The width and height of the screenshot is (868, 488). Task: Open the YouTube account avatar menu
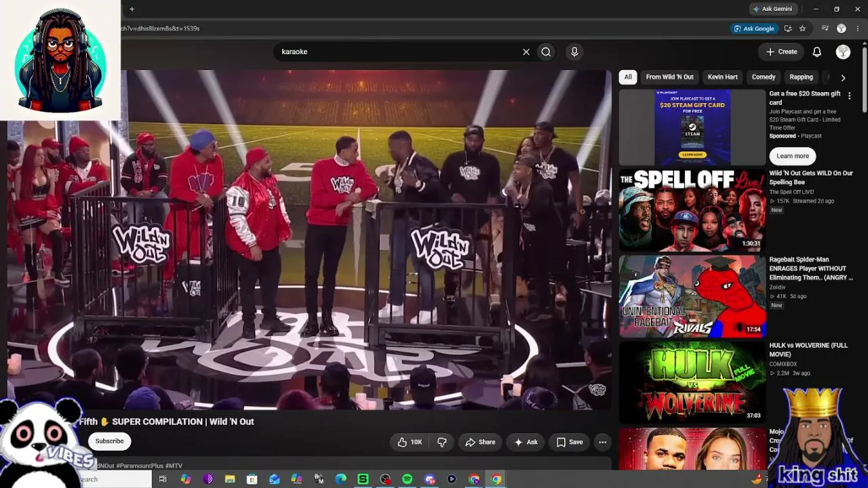click(843, 52)
